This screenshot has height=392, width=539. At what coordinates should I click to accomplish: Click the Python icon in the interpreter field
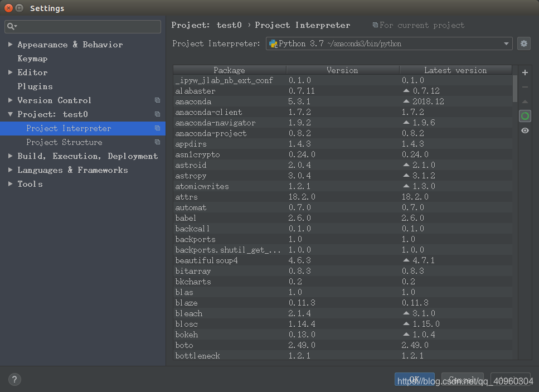(273, 44)
